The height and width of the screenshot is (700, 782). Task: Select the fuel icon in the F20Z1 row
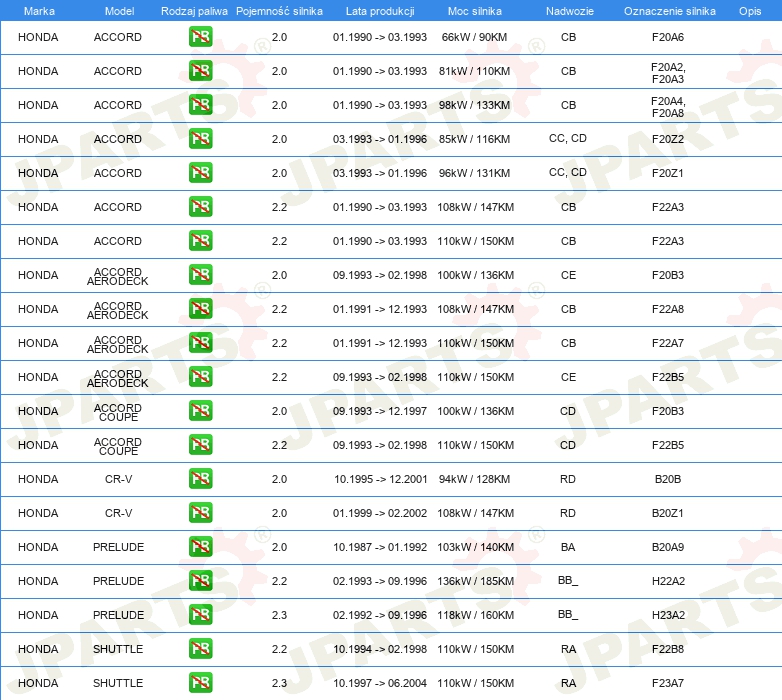[x=200, y=173]
